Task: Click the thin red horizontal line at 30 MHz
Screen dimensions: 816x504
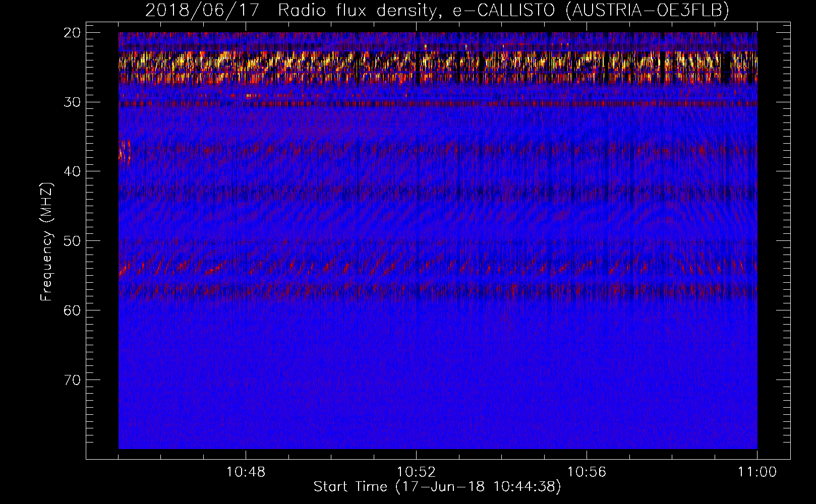Action: [438, 104]
